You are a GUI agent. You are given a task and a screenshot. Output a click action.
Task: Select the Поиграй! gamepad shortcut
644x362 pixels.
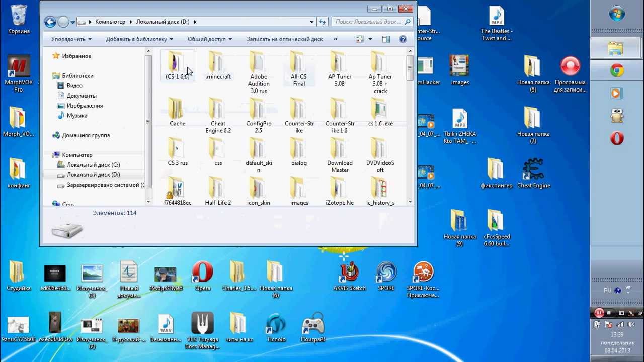313,328
